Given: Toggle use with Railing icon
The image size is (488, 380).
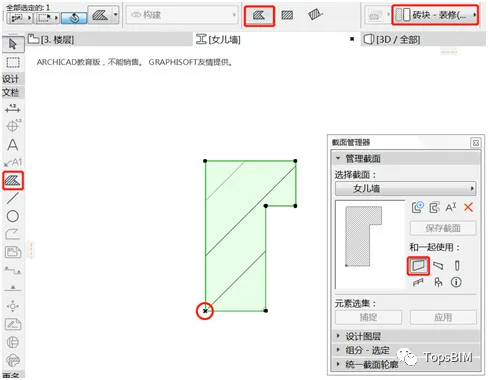Looking at the screenshot, I should (x=418, y=283).
